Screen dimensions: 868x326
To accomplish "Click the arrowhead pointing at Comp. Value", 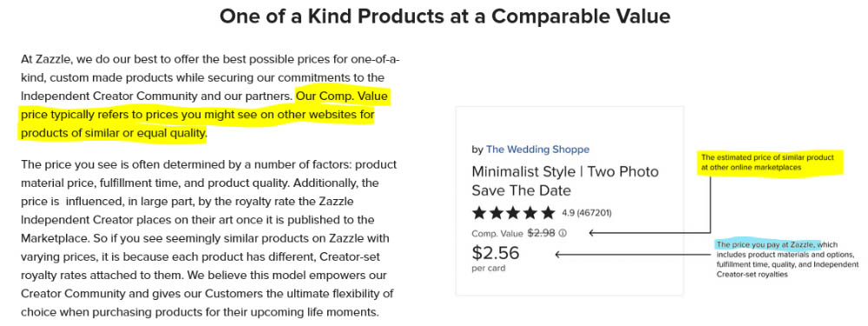I will click(592, 233).
